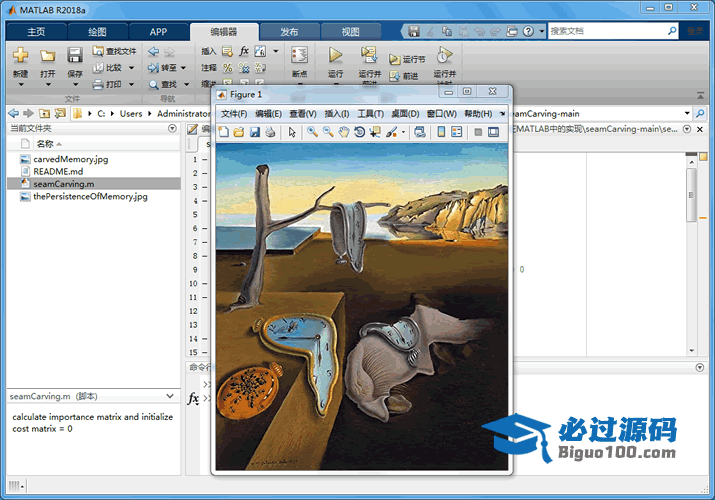Image resolution: width=715 pixels, height=500 pixels.
Task: Click the 比较 (Compare) button
Action: pyautogui.click(x=108, y=68)
